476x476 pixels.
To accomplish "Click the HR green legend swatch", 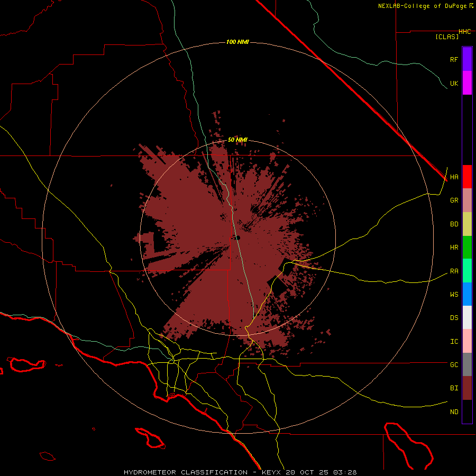I will pos(467,248).
